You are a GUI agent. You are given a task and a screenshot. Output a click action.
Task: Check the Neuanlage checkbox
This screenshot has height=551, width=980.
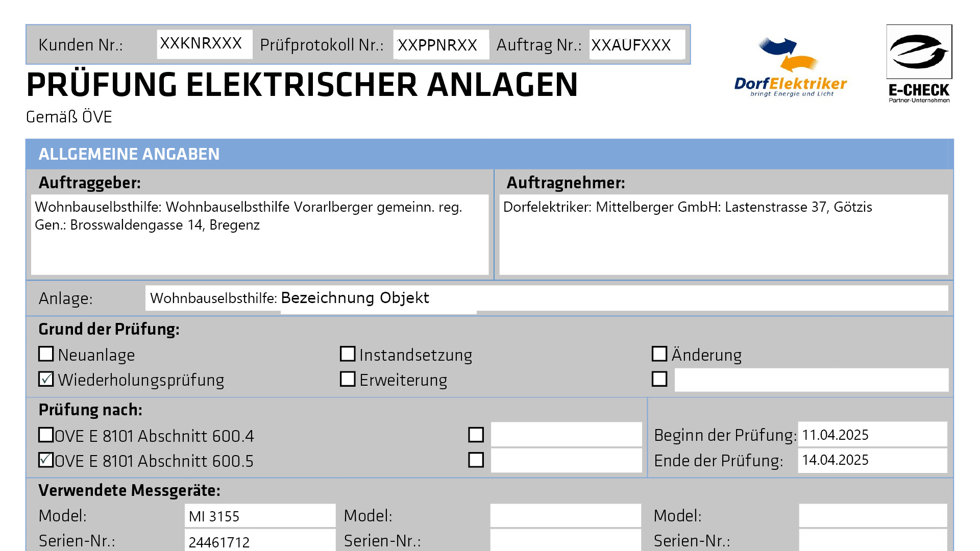point(45,354)
